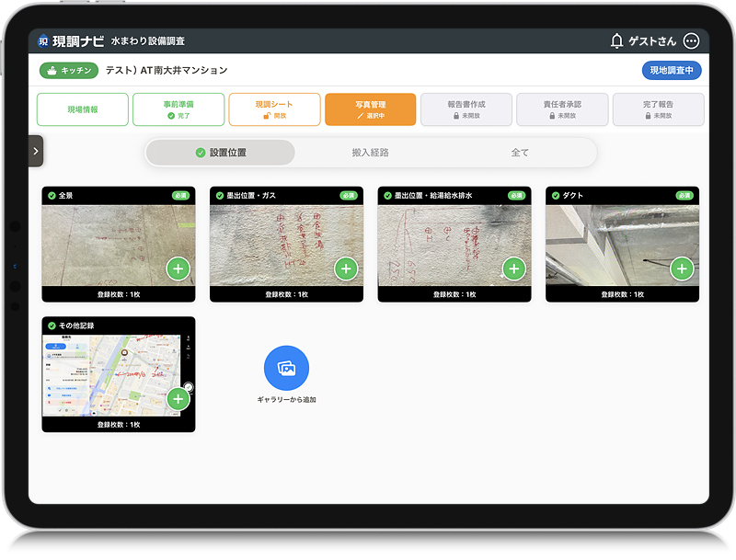Open the 事前準備 step
The width and height of the screenshot is (736, 560).
click(178, 109)
